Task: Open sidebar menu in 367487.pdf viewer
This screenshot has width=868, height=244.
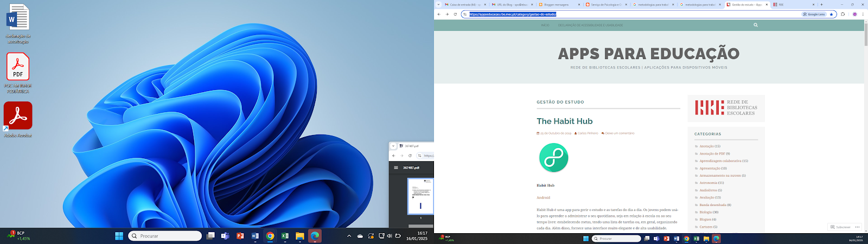Action: point(396,168)
